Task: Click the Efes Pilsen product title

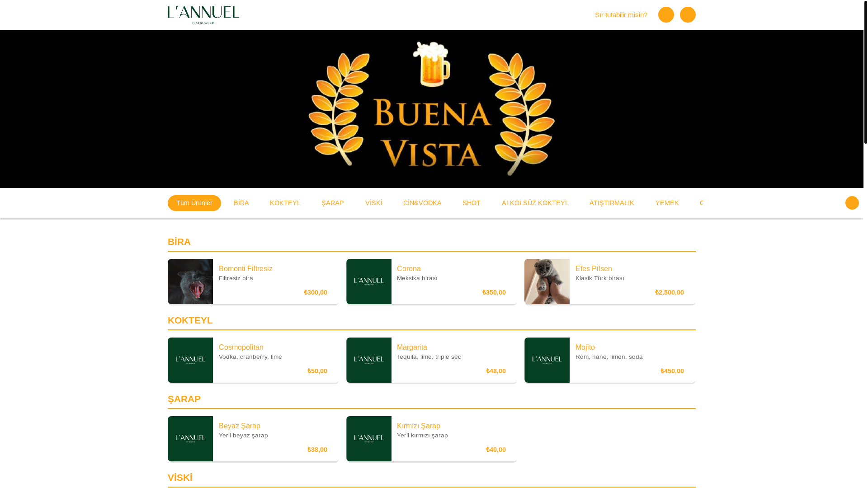Action: point(594,268)
